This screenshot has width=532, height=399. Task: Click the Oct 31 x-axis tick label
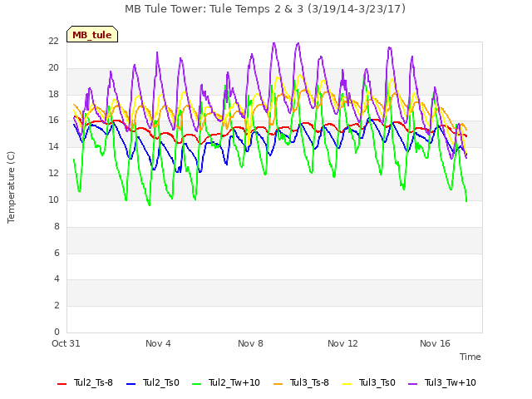[x=66, y=343]
